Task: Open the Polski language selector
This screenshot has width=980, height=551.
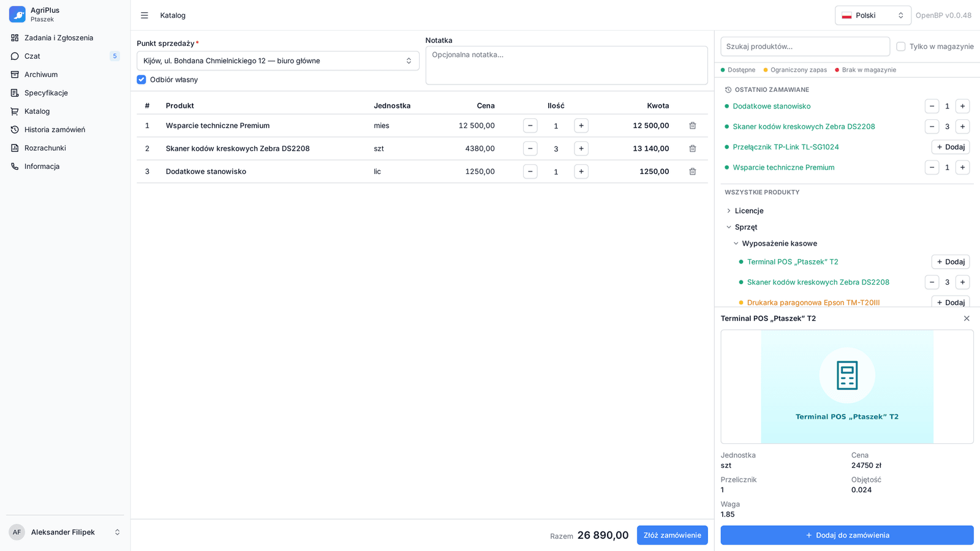Action: (873, 15)
